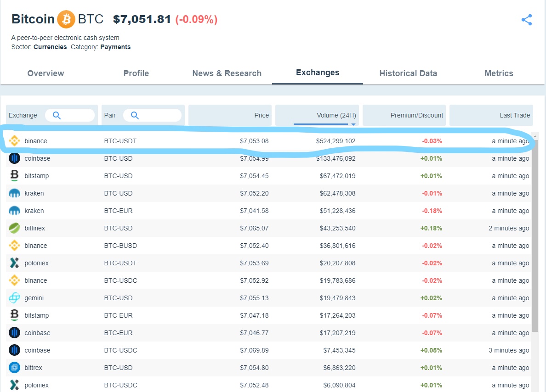Click the $6,090,804 volume cell
546x392 pixels.
340,385
